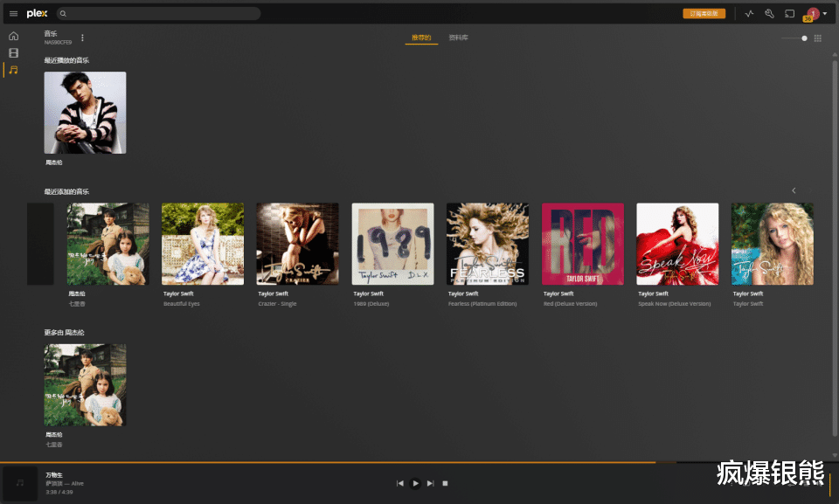Open the 七里香 album cover in recently added

[108, 244]
